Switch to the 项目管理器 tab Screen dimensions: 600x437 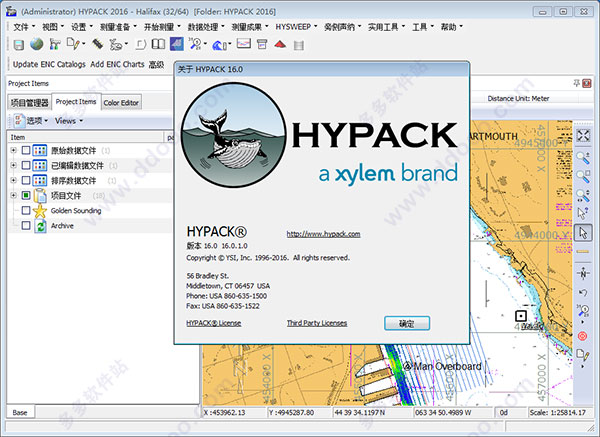[x=29, y=103]
